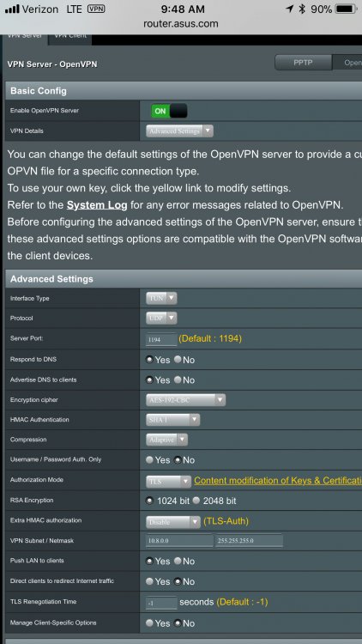Select No for Username / Password Auth. Only
Viewport: 362px width, 644px height.
(178, 460)
